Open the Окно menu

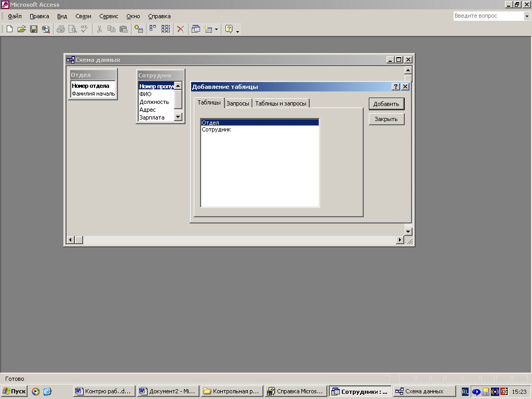click(x=133, y=16)
